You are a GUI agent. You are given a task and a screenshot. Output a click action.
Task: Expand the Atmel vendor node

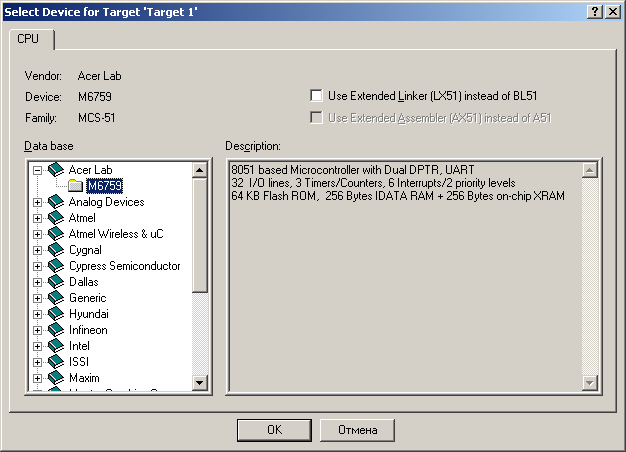pyautogui.click(x=38, y=218)
